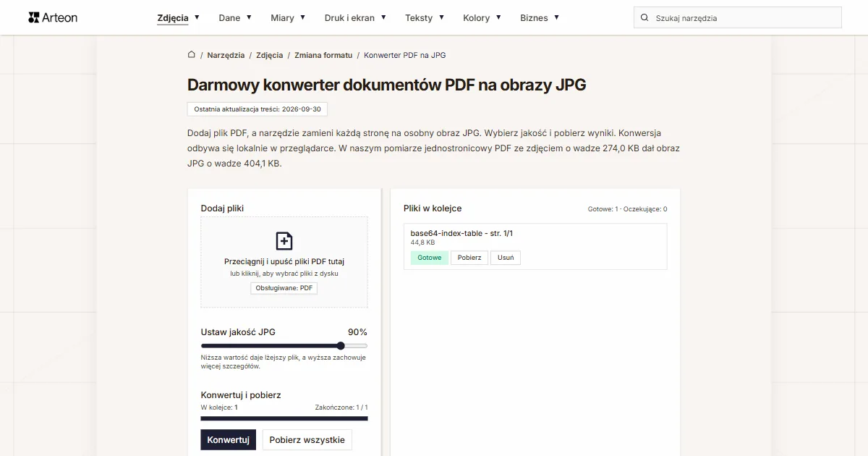Click the main page title heading
The height and width of the screenshot is (456, 868).
tap(386, 85)
